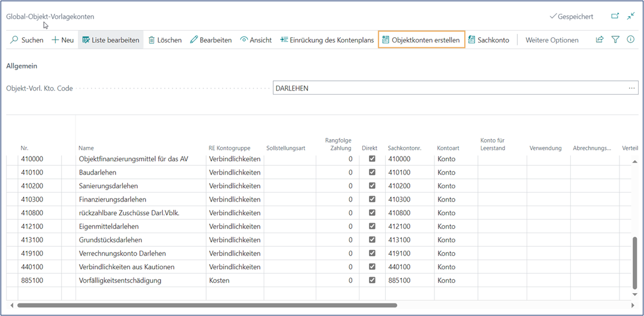Image resolution: width=644 pixels, height=316 pixels.
Task: Toggle Direkt checkbox for Grundstücksdarlehen
Action: 372,240
